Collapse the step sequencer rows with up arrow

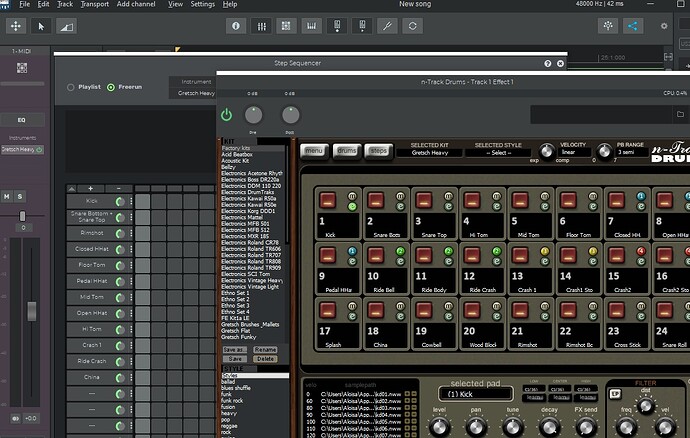tap(71, 188)
